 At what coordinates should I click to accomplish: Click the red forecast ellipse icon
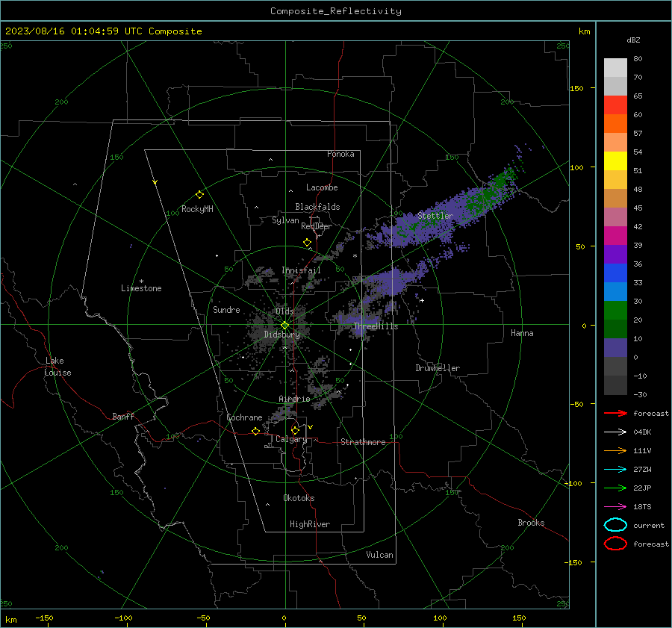[x=615, y=544]
